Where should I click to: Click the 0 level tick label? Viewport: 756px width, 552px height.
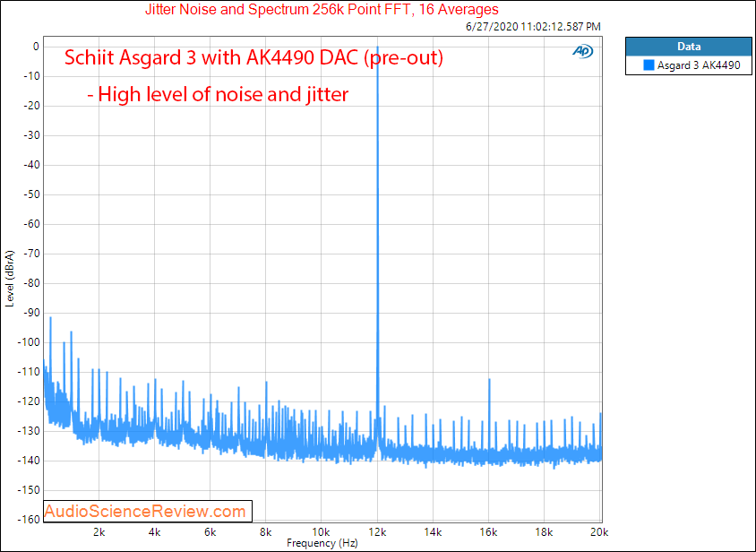click(36, 47)
